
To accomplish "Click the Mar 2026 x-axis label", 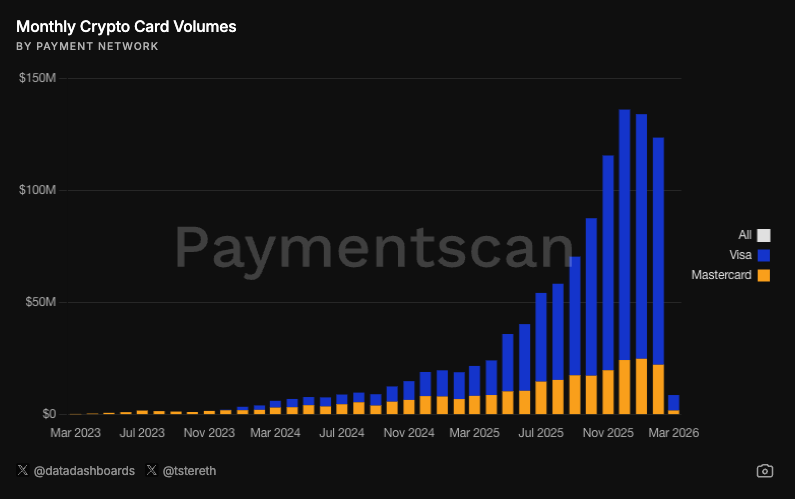I will (674, 433).
